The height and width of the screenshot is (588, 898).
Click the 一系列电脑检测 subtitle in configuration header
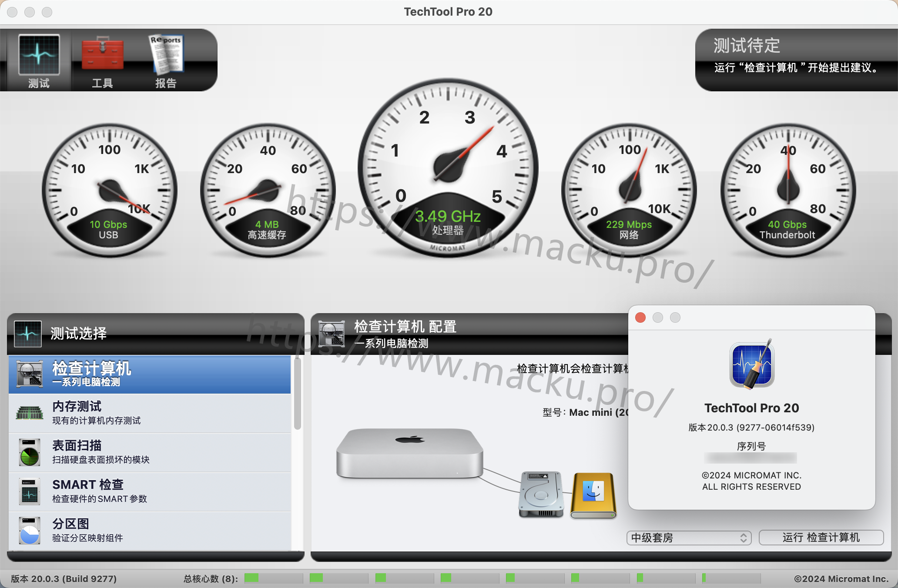pos(392,343)
